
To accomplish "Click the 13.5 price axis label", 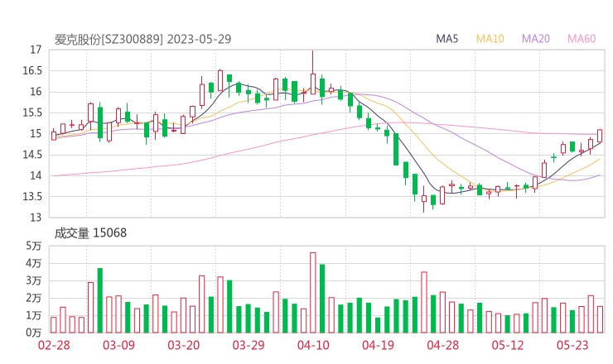I will (x=32, y=196).
